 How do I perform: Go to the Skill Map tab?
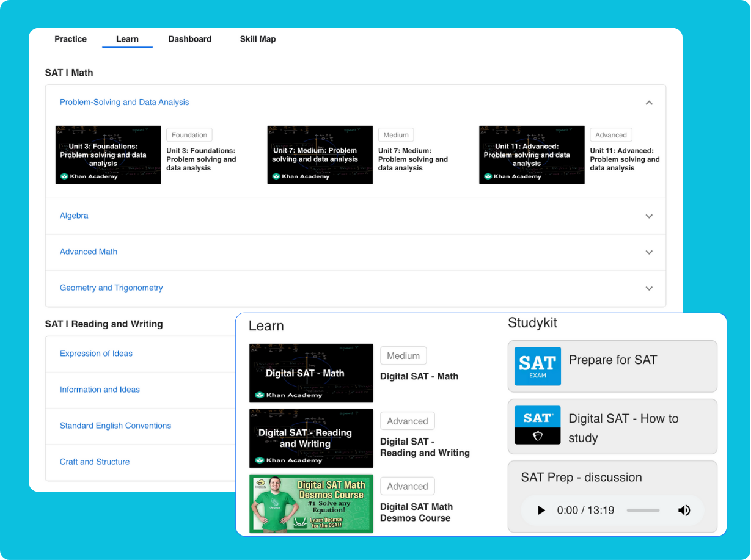click(257, 39)
